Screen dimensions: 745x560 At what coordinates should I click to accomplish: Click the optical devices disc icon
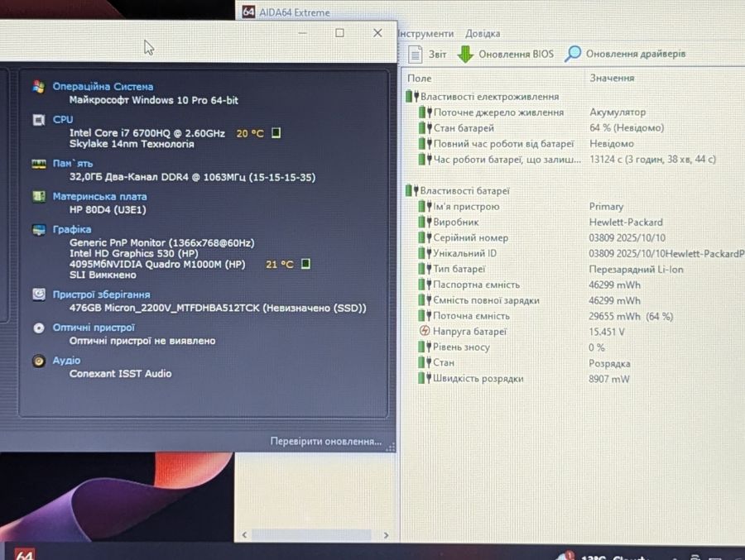38,328
